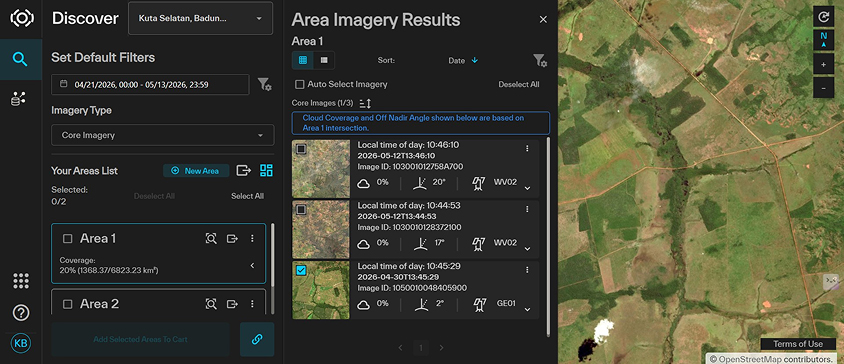844x364 pixels.
Task: Select results page 1
Action: coord(421,348)
